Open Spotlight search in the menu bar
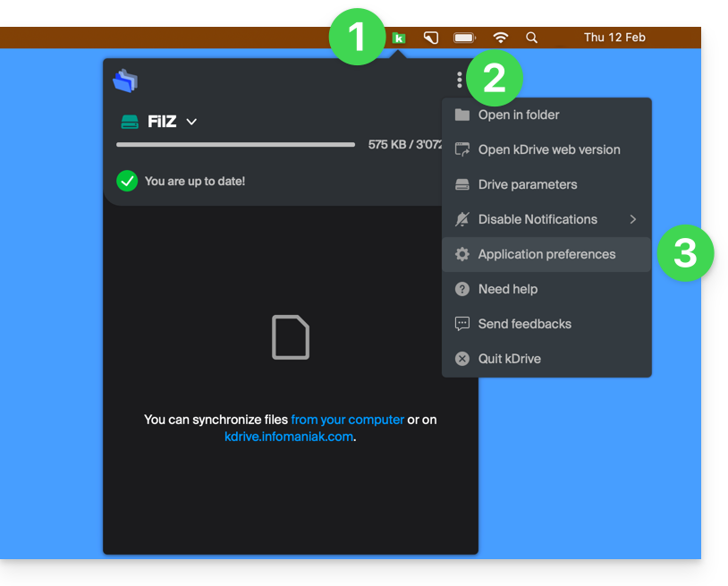Viewport: 728px width, 586px height. (532, 38)
